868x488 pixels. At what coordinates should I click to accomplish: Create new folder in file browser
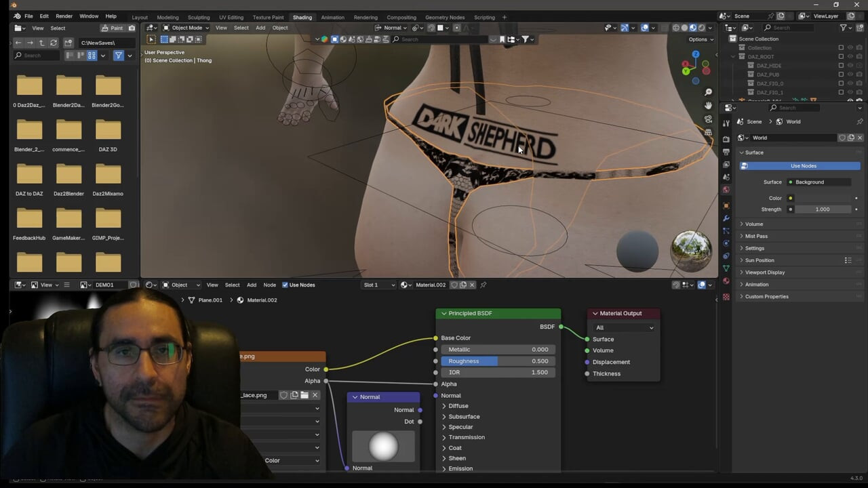pyautogui.click(x=68, y=43)
